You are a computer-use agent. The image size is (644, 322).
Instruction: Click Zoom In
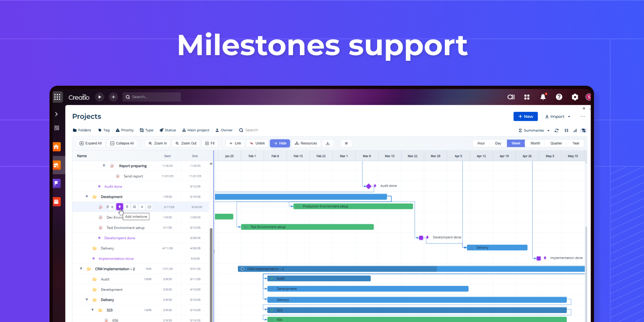[157, 143]
